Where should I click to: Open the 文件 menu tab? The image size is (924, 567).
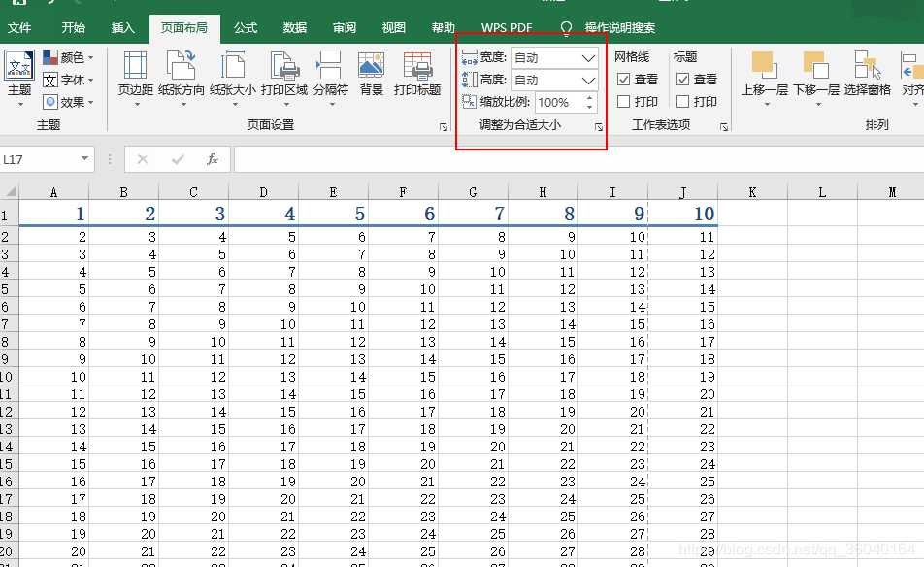pos(19,28)
